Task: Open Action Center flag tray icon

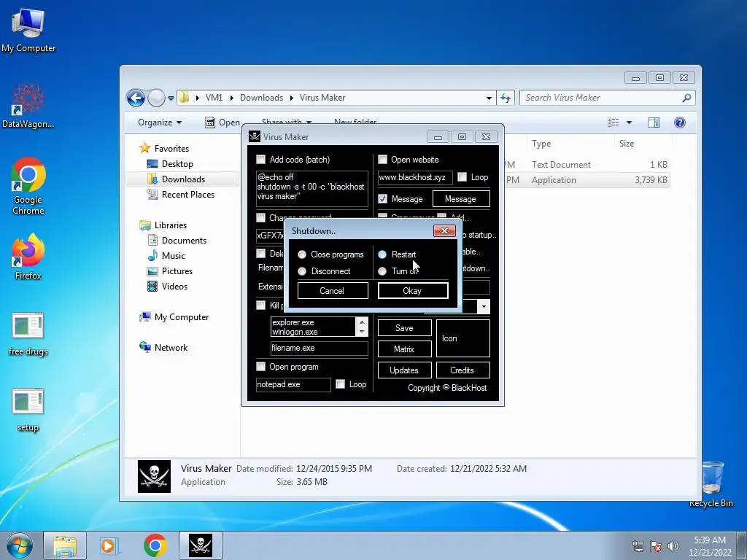Action: coord(656,546)
